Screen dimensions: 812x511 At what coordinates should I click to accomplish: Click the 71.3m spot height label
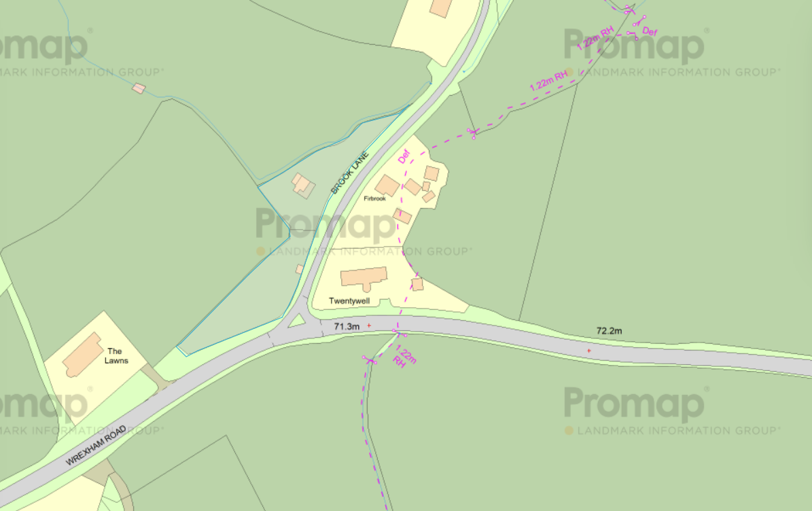347,326
